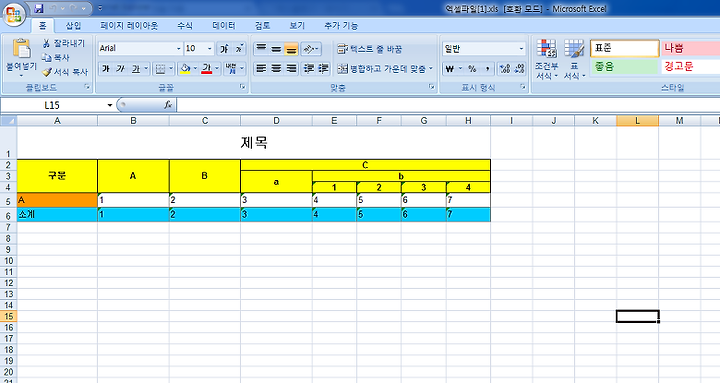This screenshot has height=383, width=720.
Task: Apply yellow fill color bucket
Action: (x=185, y=69)
